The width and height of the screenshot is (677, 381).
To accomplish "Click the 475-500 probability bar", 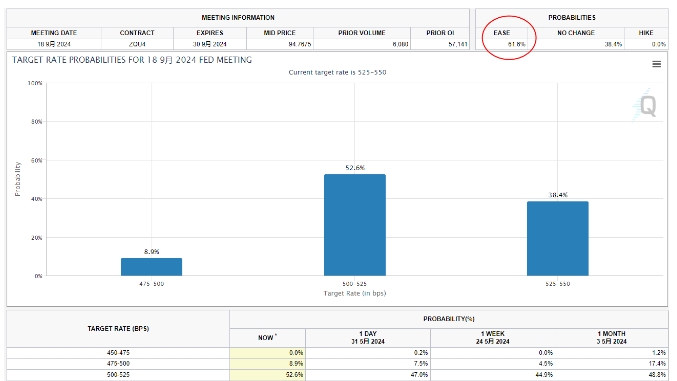I will (x=152, y=267).
